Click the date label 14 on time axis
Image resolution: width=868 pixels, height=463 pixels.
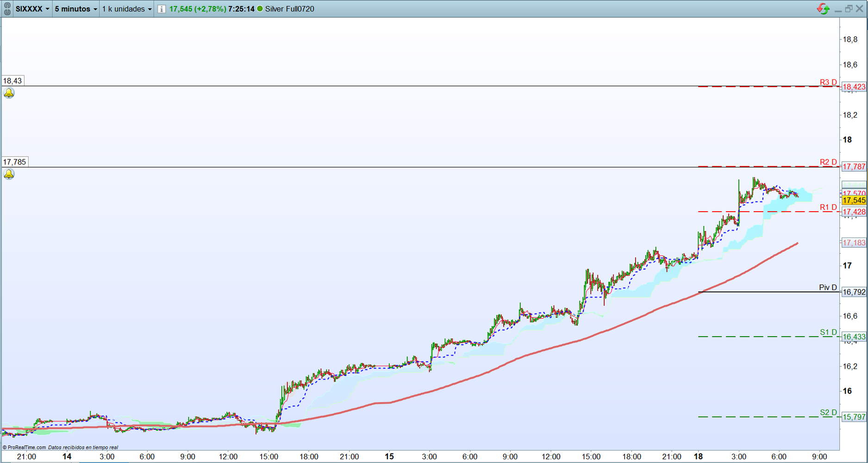point(67,457)
